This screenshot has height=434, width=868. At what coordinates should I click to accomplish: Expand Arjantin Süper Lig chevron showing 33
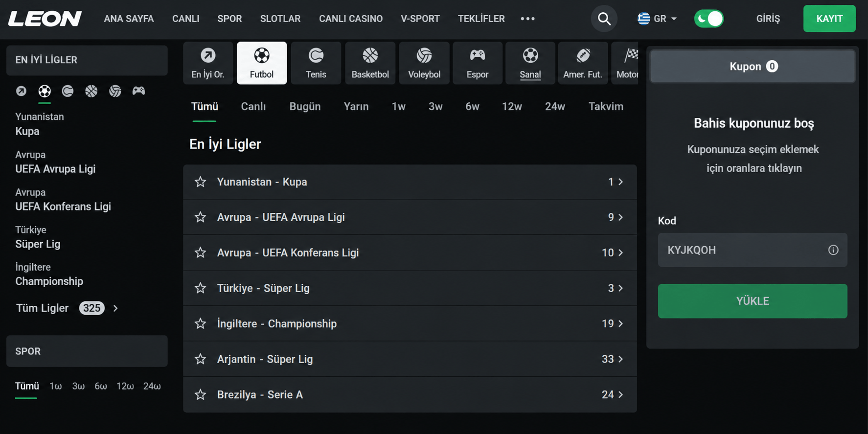pos(620,359)
